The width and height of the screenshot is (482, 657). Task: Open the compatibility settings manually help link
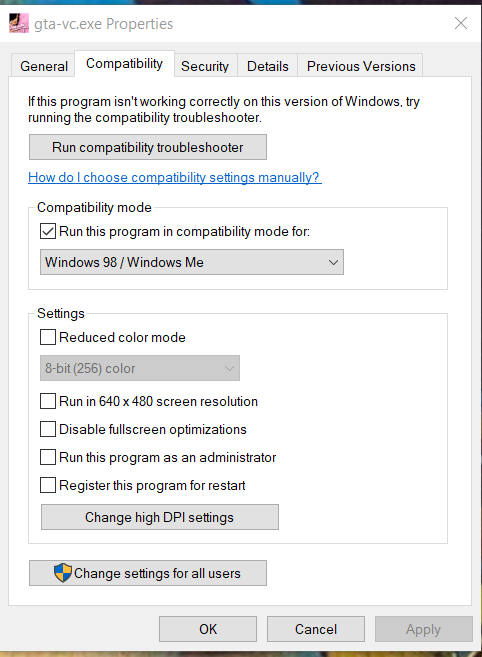pos(175,177)
